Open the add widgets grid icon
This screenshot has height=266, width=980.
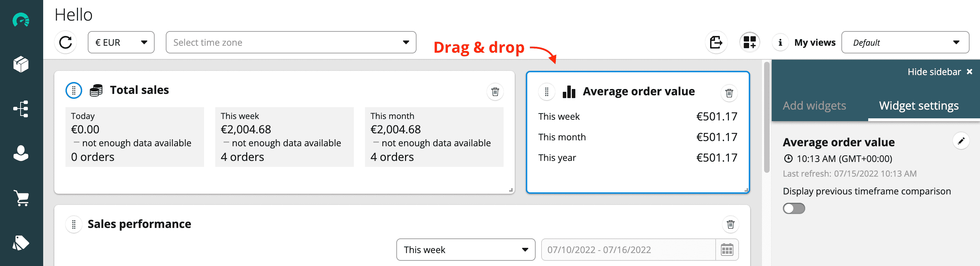(749, 42)
